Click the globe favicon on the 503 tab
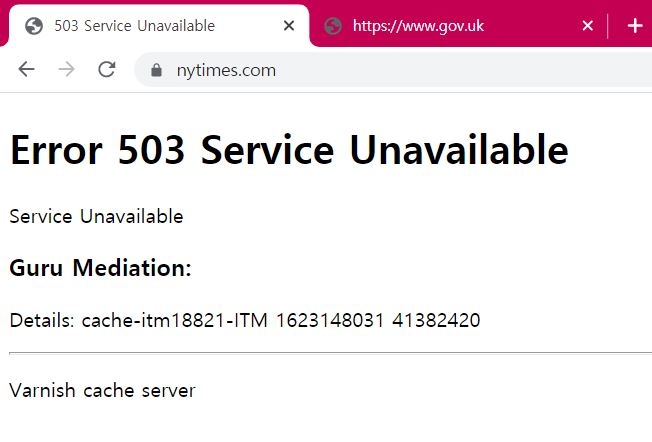652x442 pixels. click(34, 26)
